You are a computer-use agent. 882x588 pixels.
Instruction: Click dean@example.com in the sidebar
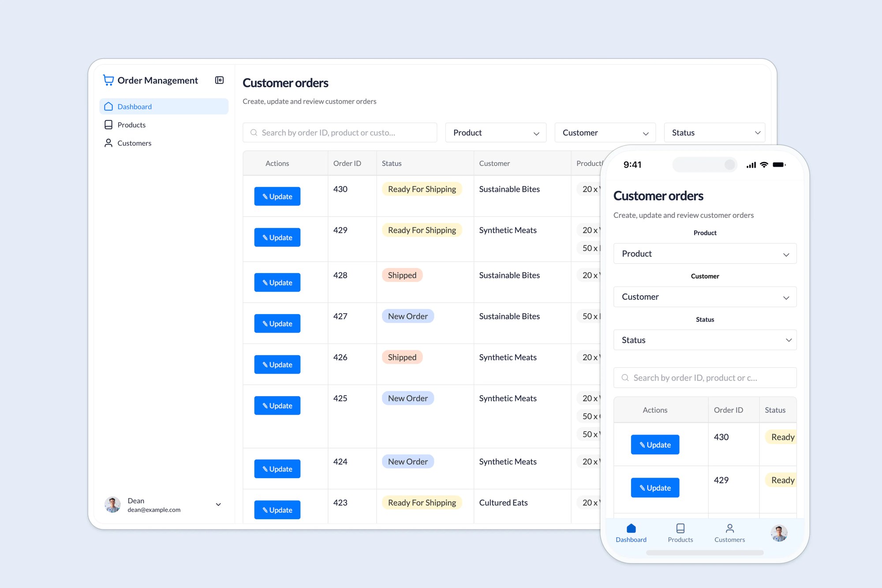pyautogui.click(x=154, y=509)
